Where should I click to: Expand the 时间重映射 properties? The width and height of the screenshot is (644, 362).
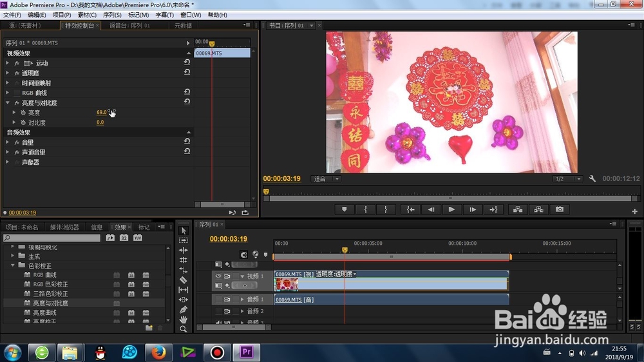7,82
